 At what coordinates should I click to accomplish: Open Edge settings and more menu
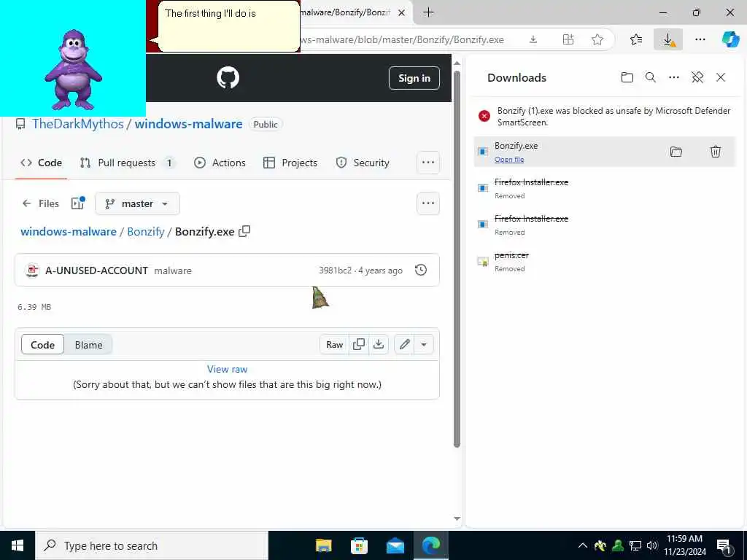tap(700, 40)
